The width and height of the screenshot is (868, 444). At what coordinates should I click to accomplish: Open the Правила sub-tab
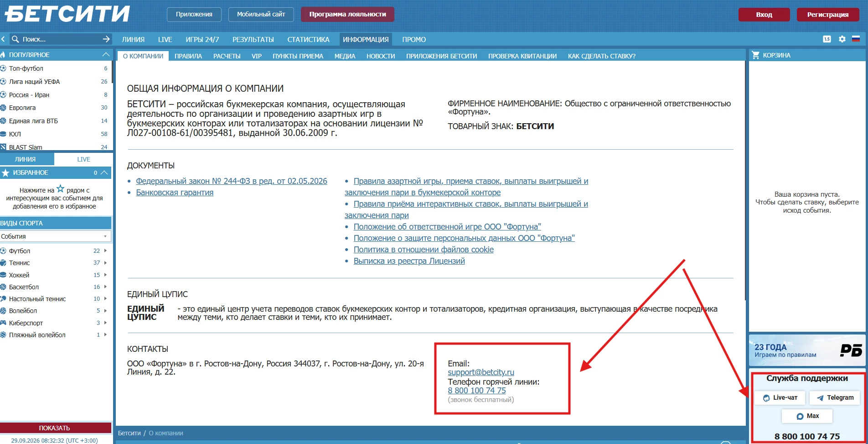pos(188,56)
